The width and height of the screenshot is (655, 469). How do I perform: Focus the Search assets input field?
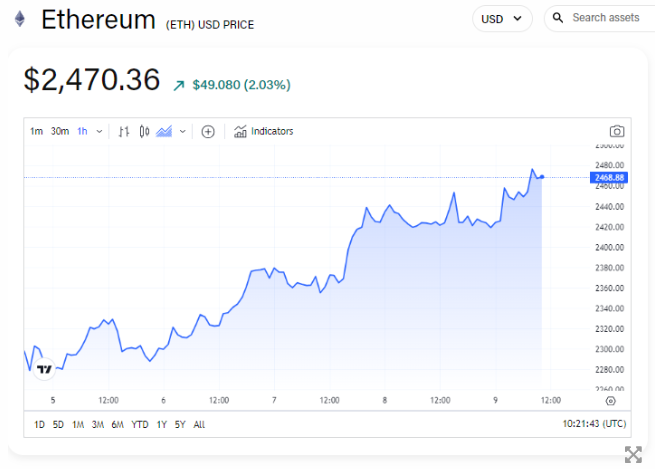point(606,18)
